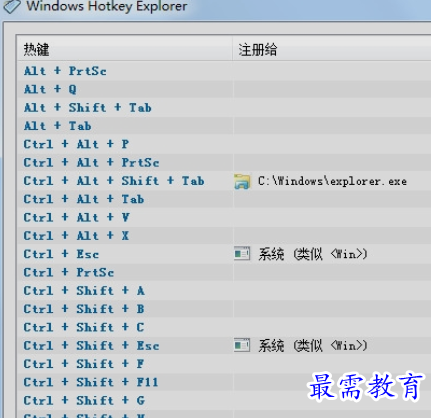The height and width of the screenshot is (418, 431).
Task: Select the Ctrl + Alt + PrtSc row
Action: (x=224, y=163)
